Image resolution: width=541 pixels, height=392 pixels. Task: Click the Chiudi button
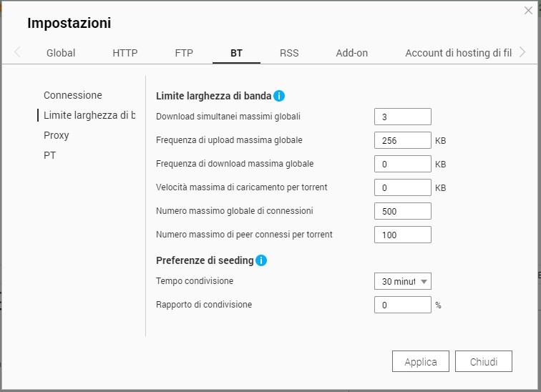[483, 362]
